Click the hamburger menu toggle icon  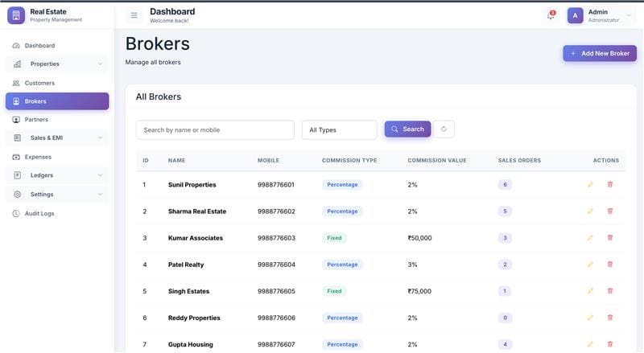click(134, 15)
